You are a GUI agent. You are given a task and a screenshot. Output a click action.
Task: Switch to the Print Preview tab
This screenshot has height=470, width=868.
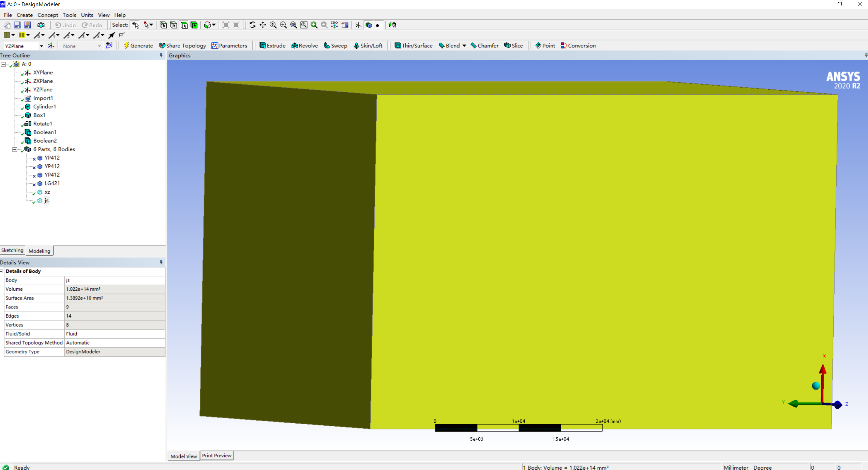click(x=217, y=455)
